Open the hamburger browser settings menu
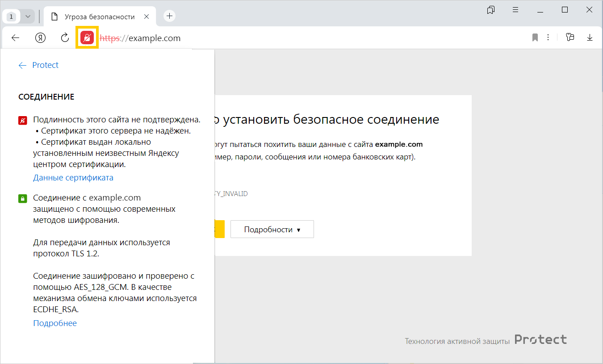The height and width of the screenshot is (364, 603). click(x=515, y=10)
